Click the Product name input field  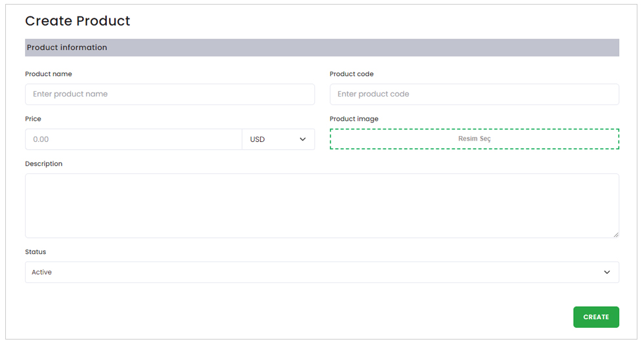(169, 94)
